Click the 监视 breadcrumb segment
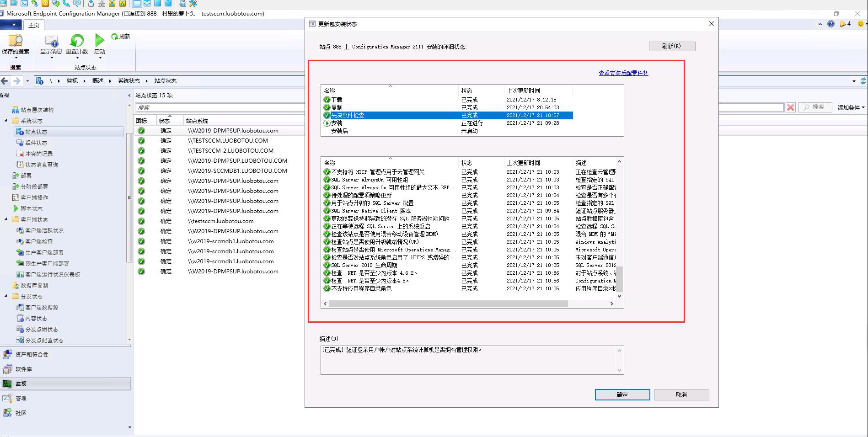This screenshot has width=868, height=437. 72,81
